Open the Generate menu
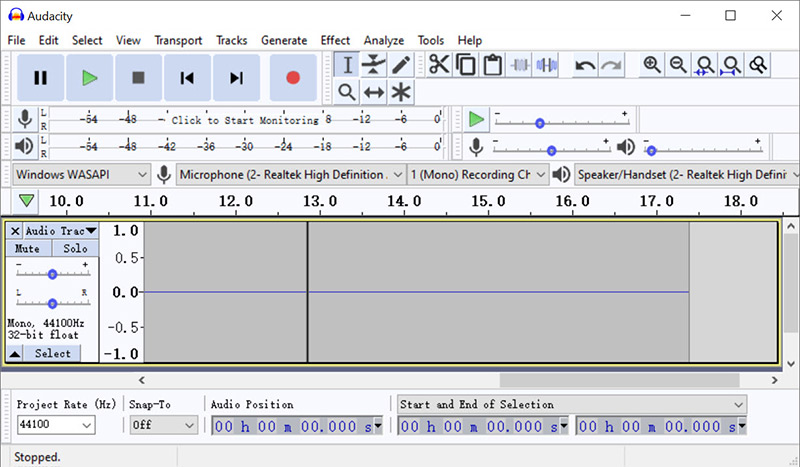Image resolution: width=800 pixels, height=467 pixels. (x=284, y=40)
